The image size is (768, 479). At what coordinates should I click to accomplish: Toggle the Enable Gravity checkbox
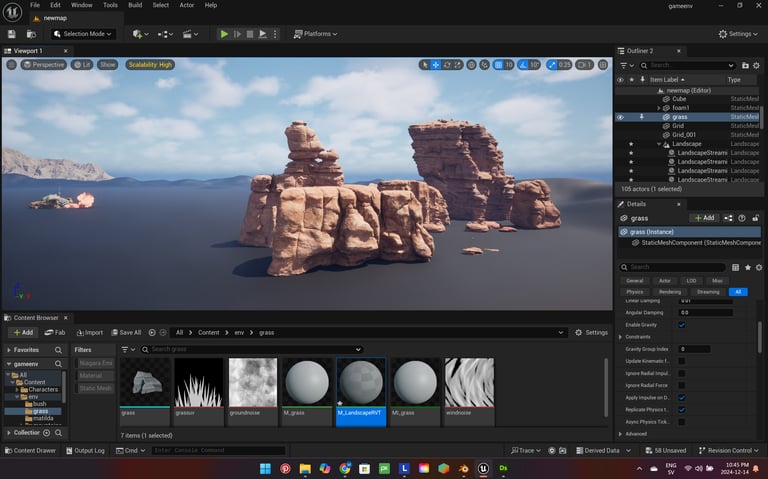[682, 325]
